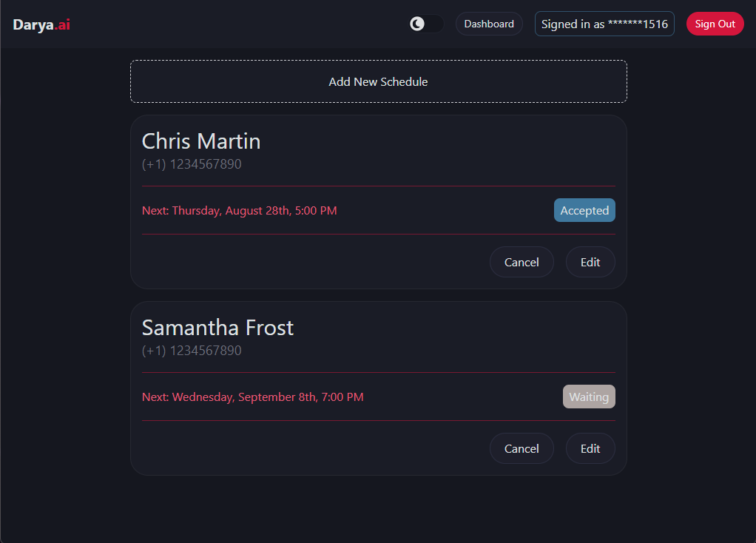Click the Darya.ai logo
This screenshot has width=756, height=543.
(x=41, y=24)
